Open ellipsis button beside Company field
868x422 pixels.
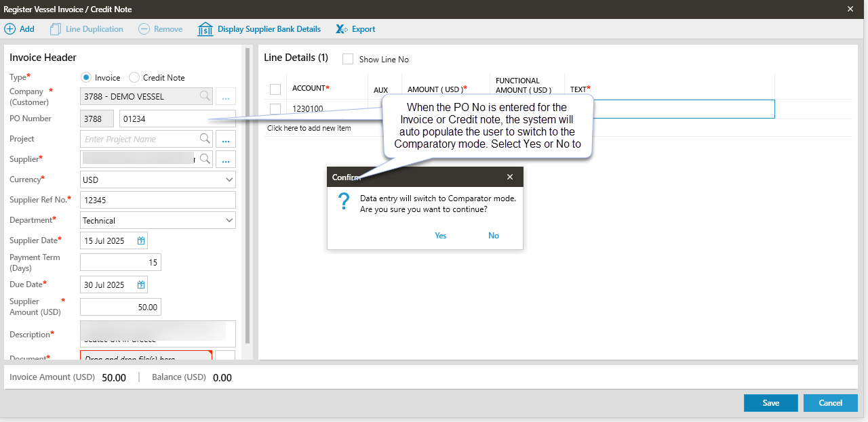click(x=226, y=96)
